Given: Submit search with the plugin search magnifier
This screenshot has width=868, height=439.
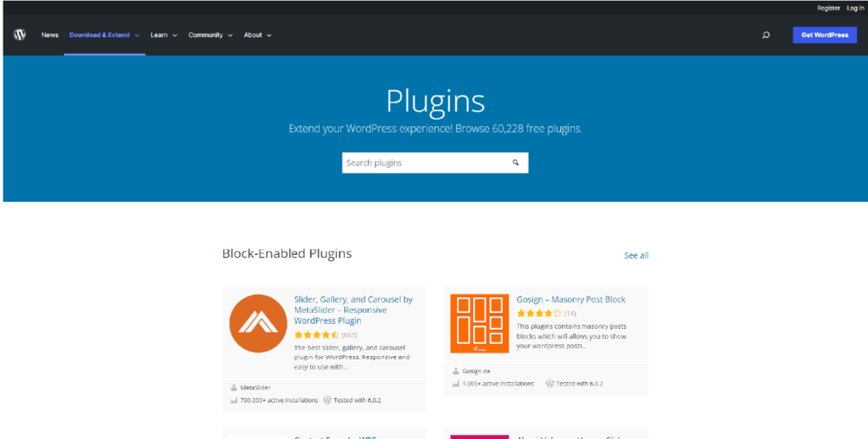Looking at the screenshot, I should click(515, 163).
